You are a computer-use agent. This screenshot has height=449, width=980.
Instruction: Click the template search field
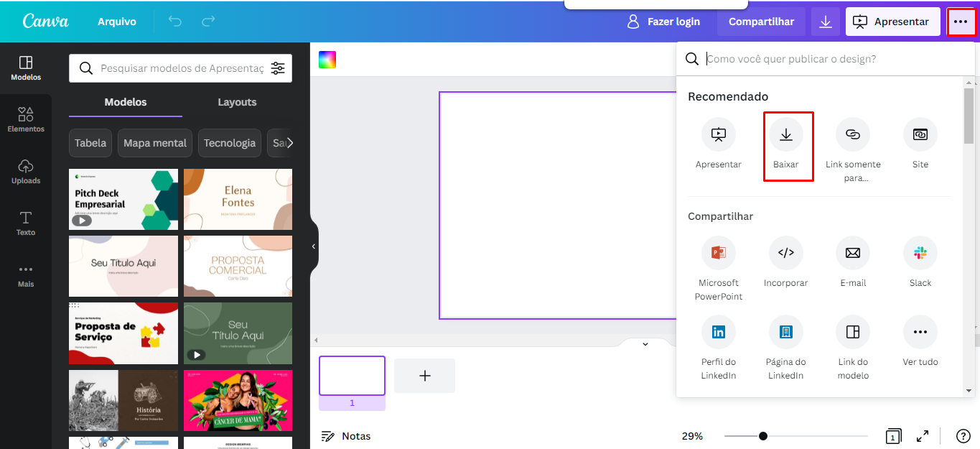(181, 68)
